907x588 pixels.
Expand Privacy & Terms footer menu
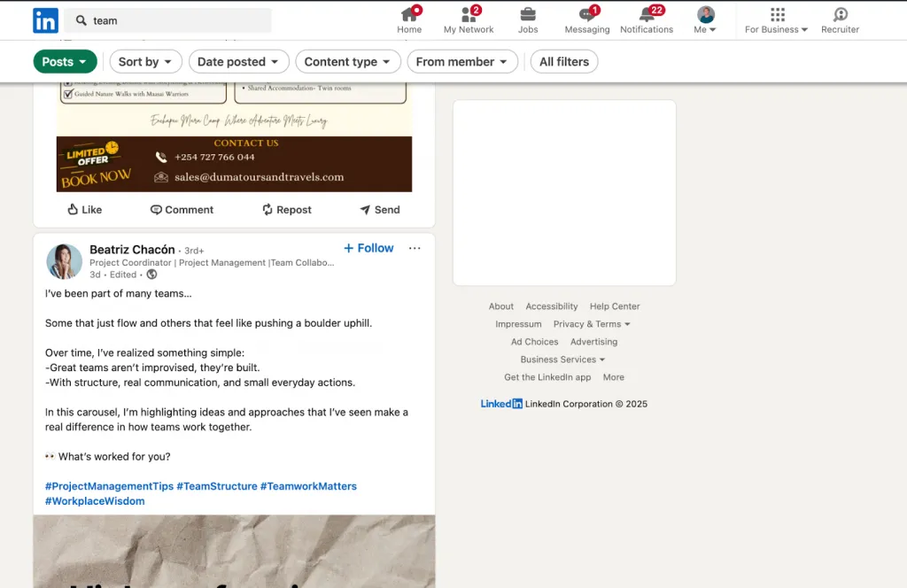pos(592,324)
